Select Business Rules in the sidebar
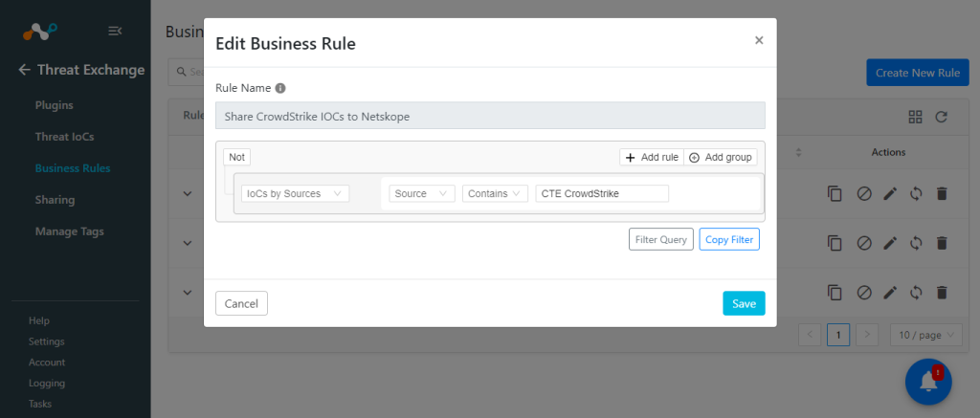This screenshot has width=980, height=418. pyautogui.click(x=73, y=168)
